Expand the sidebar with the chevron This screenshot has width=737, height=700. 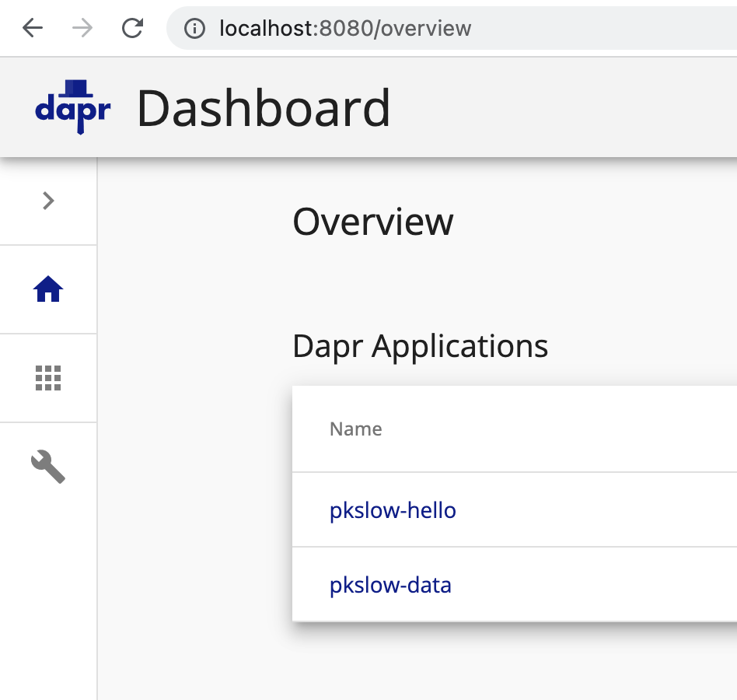click(x=48, y=201)
